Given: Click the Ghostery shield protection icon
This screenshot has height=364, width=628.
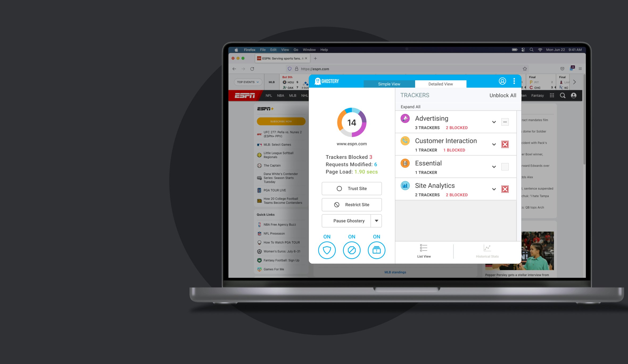Looking at the screenshot, I should point(327,250).
